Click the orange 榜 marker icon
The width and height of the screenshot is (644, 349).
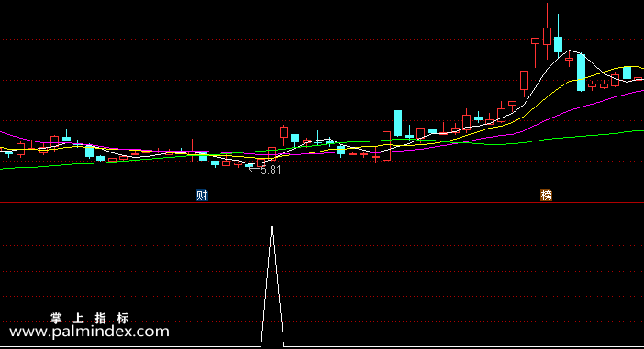coord(546,196)
